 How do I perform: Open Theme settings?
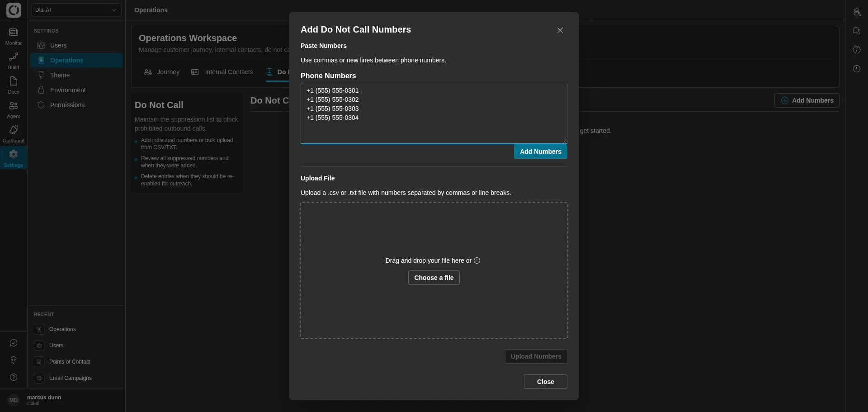[76, 75]
